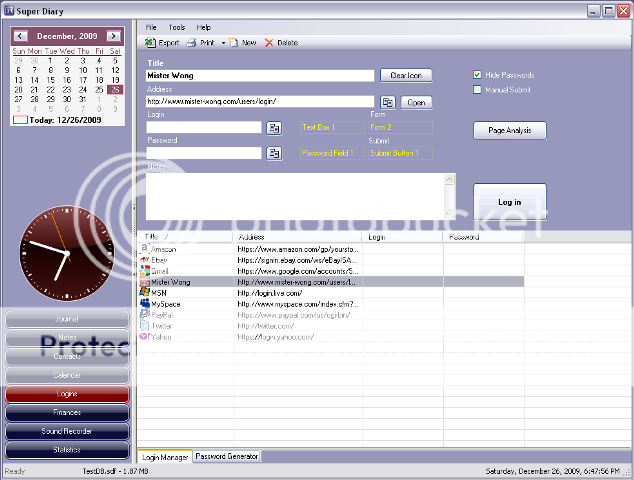
Task: Create a new entry with New icon
Action: 233,43
